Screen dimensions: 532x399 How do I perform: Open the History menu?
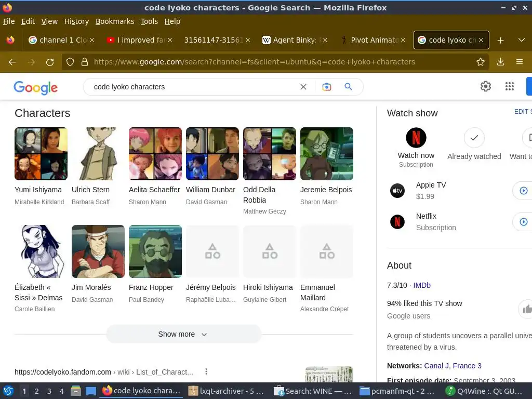point(77,21)
